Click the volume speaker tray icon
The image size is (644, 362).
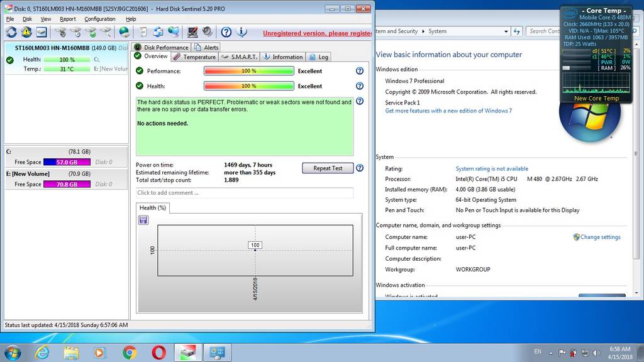click(596, 353)
